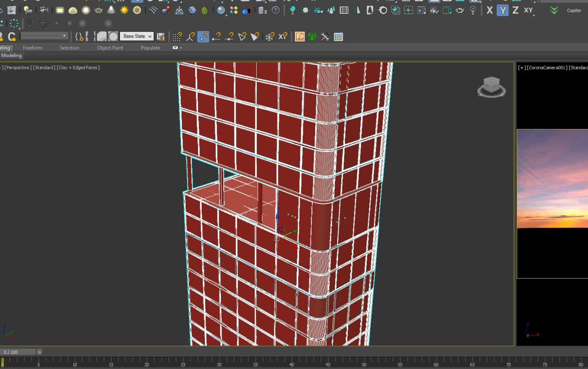Click the wrench and screwdriver tools icon
Image resolution: width=588 pixels, height=369 pixels.
pos(325,37)
